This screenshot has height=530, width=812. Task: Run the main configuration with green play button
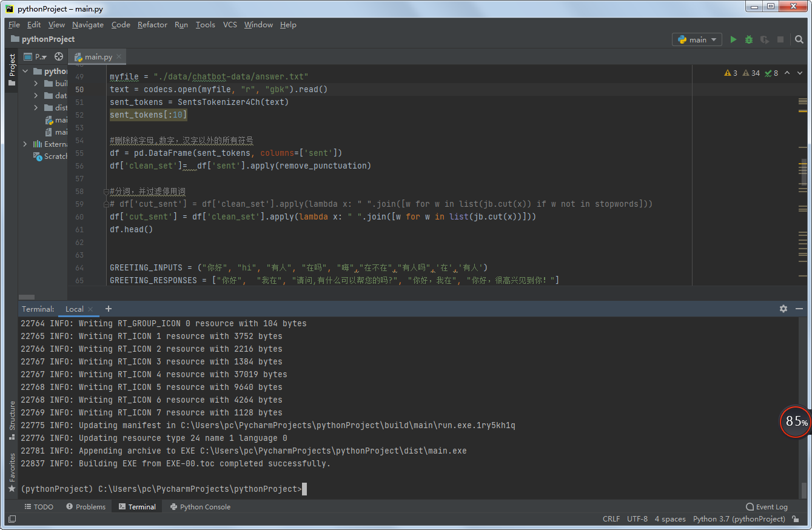click(733, 39)
